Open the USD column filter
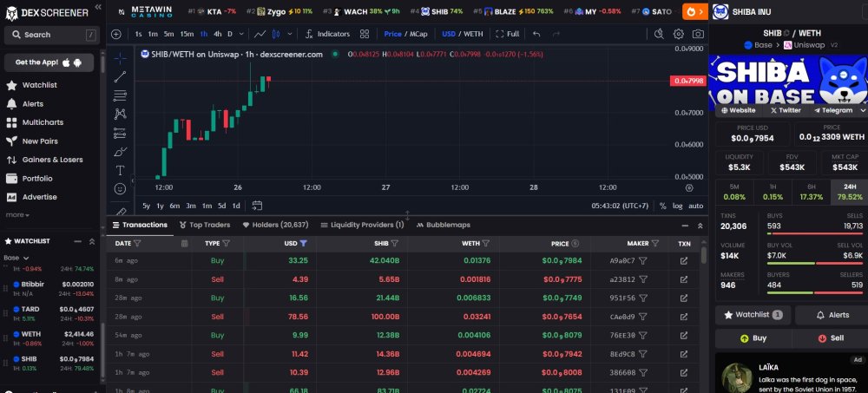The image size is (868, 393). pos(303,244)
